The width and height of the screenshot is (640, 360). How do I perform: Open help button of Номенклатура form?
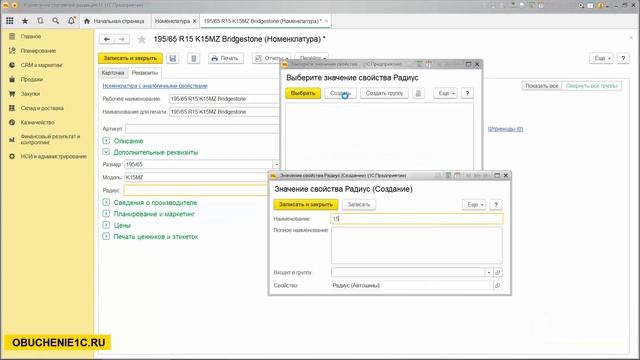coord(623,58)
